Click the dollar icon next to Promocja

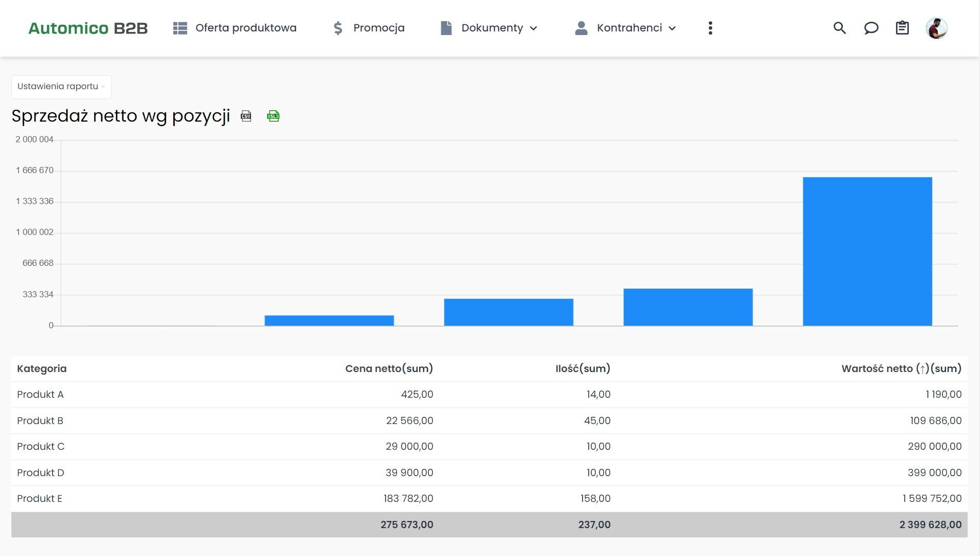click(x=338, y=28)
